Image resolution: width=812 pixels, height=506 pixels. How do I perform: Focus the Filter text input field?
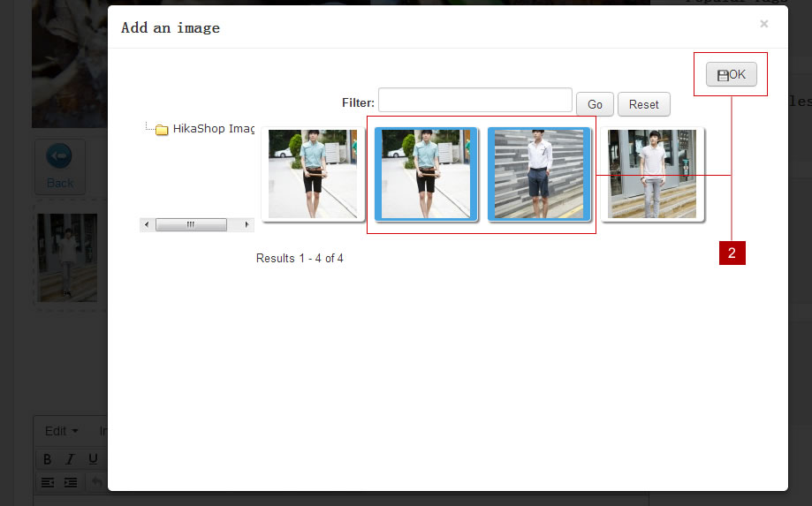pyautogui.click(x=474, y=100)
